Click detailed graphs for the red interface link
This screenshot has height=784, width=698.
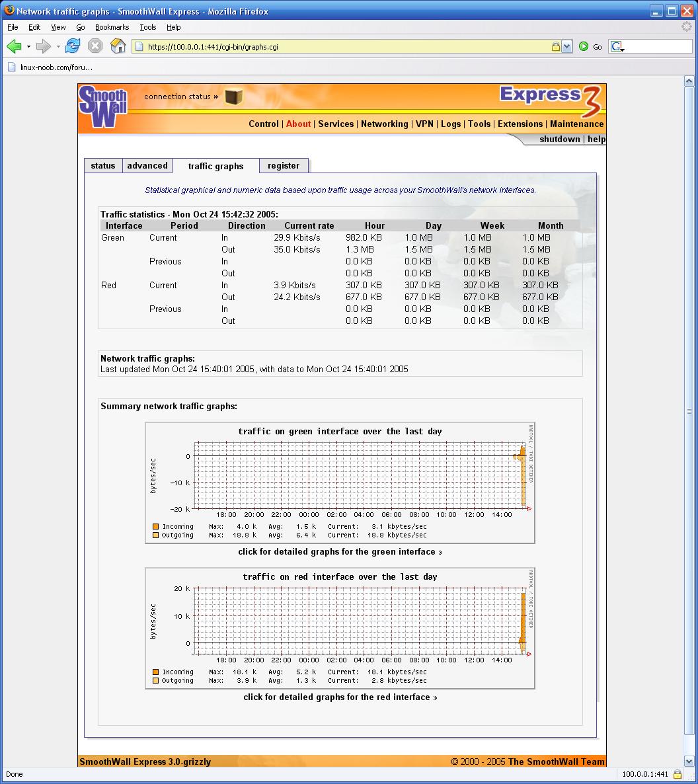[340, 697]
